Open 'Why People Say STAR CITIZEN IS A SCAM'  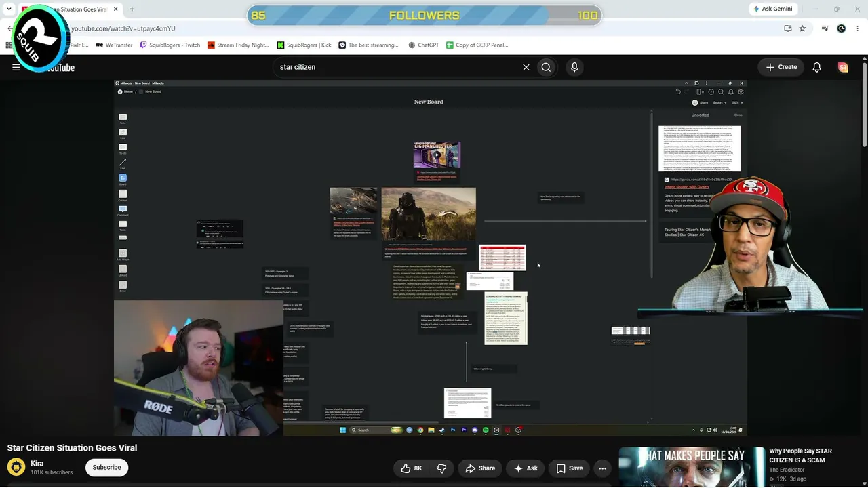[x=801, y=455]
